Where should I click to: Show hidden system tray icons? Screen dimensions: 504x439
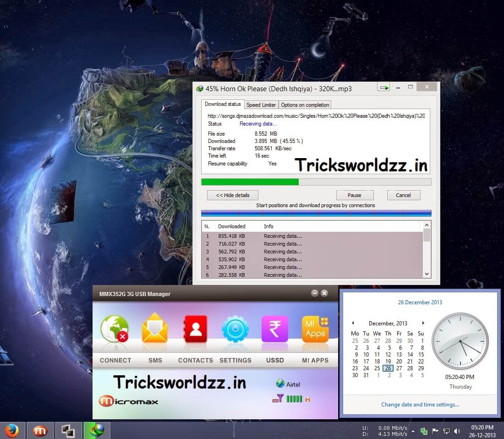tap(413, 431)
